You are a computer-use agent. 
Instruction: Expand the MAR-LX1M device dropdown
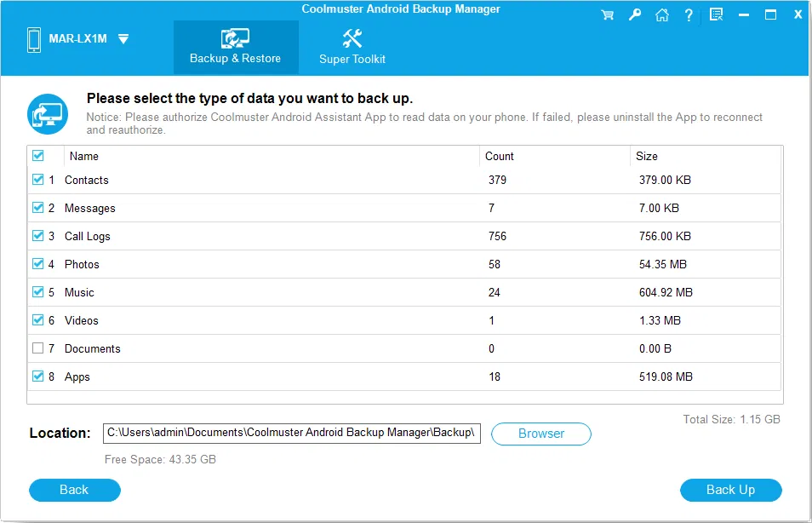coord(123,39)
